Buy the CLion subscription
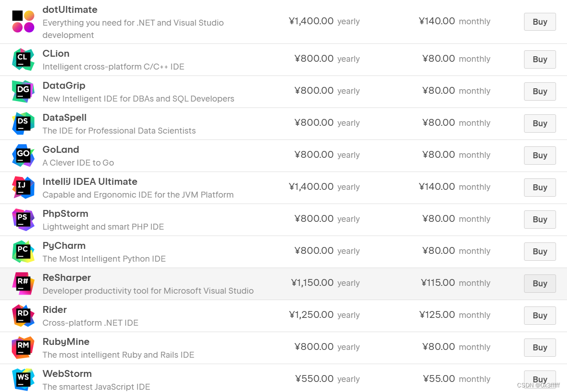 (x=540, y=59)
